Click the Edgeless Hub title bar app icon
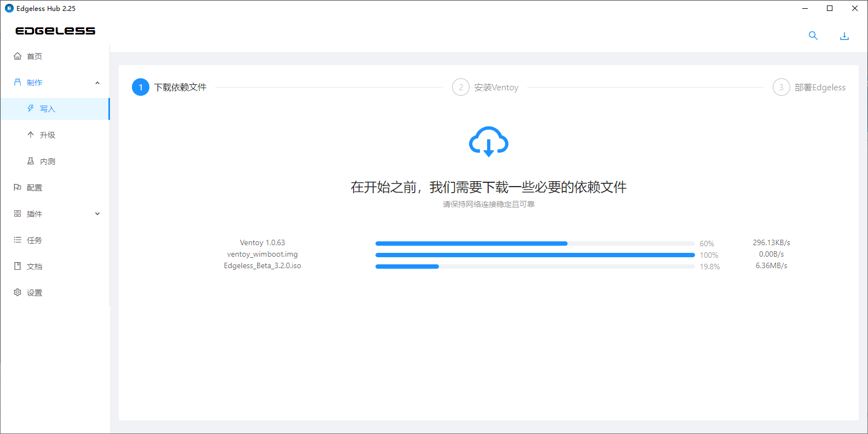This screenshot has height=434, width=868. (9, 8)
